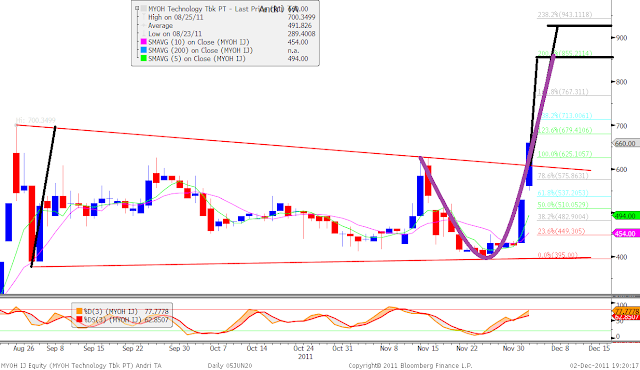Click the orange %D(3) swatch in stochastic legend
The image size is (640, 370).
coord(79,311)
